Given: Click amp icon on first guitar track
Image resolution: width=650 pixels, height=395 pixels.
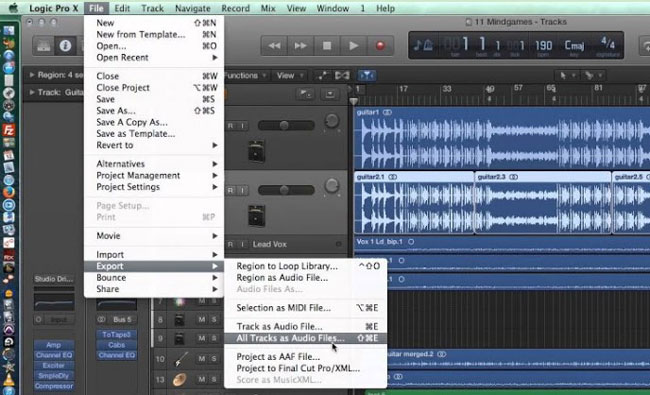Looking at the screenshot, I should 256,151.
